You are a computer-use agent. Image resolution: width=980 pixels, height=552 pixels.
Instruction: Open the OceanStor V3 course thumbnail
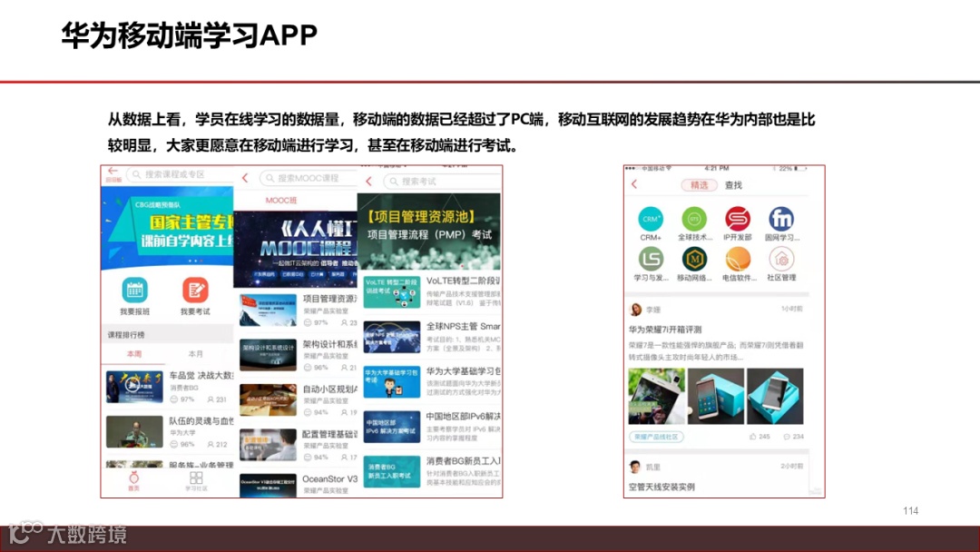268,485
